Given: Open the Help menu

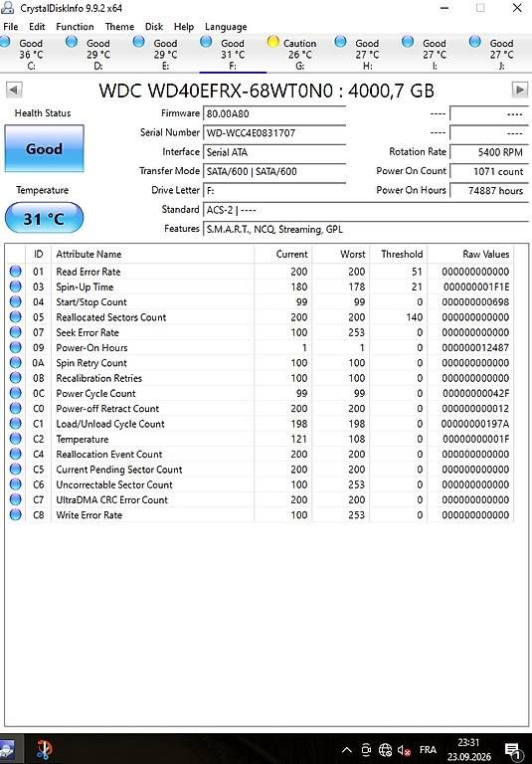Looking at the screenshot, I should (x=184, y=27).
